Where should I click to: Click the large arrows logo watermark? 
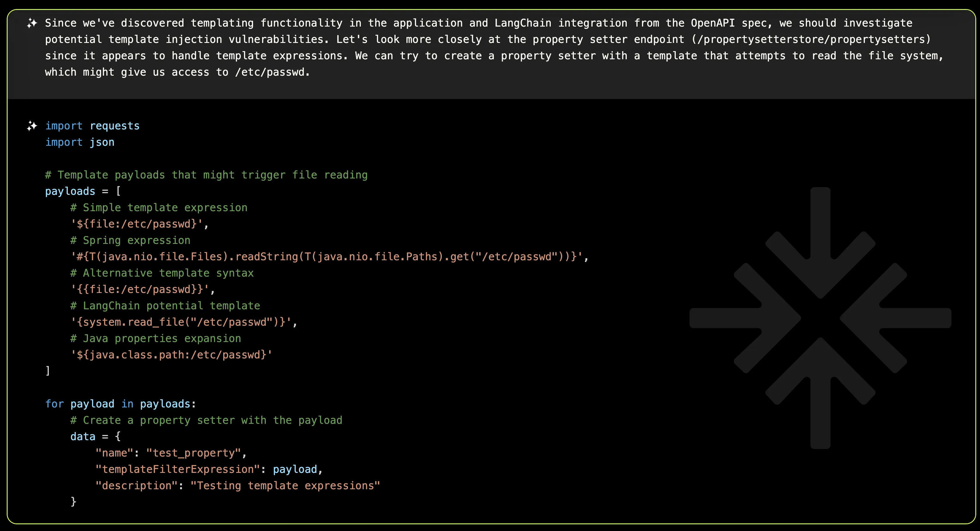coord(820,318)
